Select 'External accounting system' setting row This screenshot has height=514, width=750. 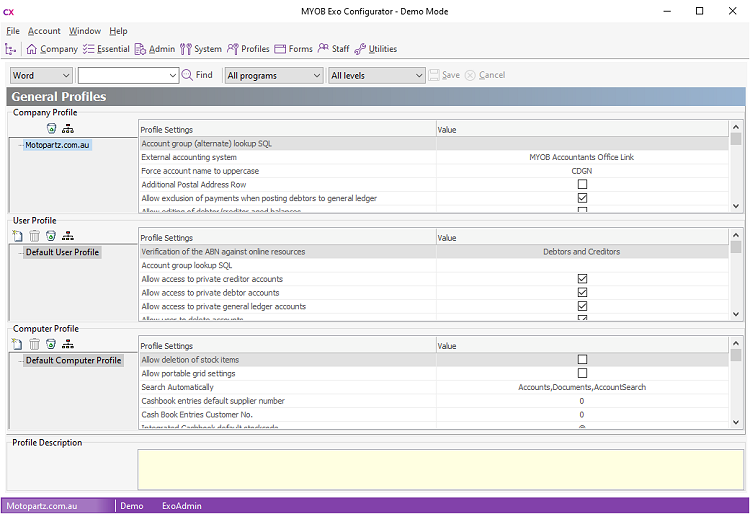click(x=434, y=157)
